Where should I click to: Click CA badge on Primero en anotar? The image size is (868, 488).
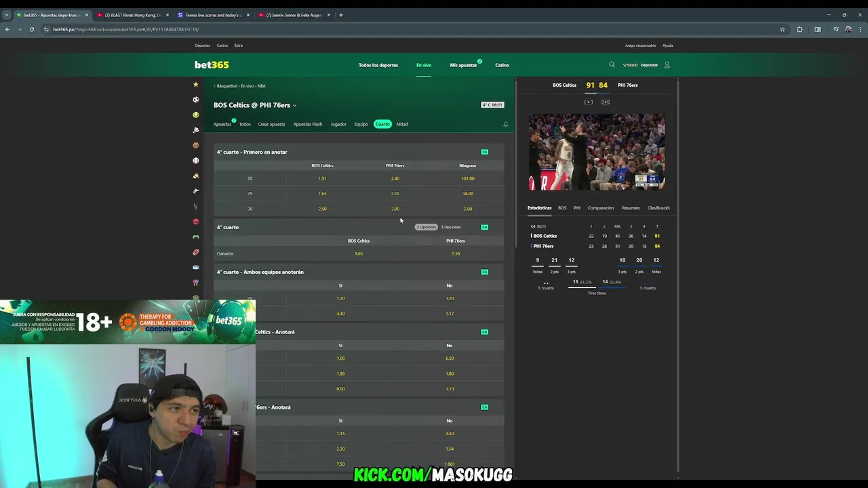click(x=484, y=152)
